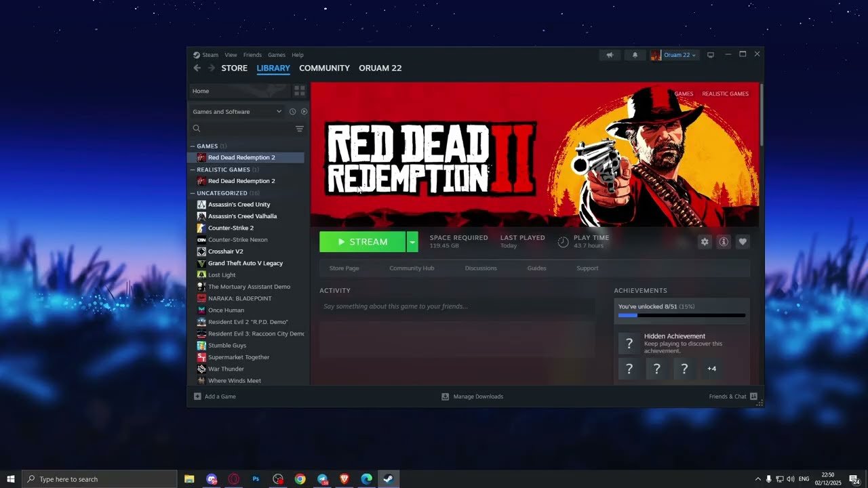This screenshot has height=488, width=868.
Task: Collapse the UNCATEGORIZED games section
Action: click(x=193, y=193)
